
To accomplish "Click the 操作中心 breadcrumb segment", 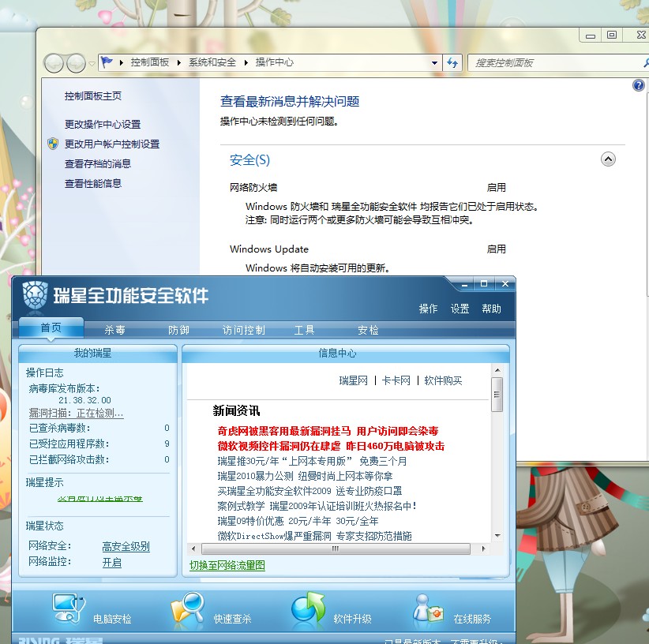I will coord(275,62).
